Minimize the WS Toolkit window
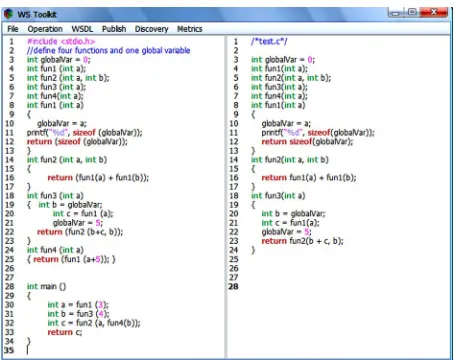The height and width of the screenshot is (360, 454). (x=395, y=13)
